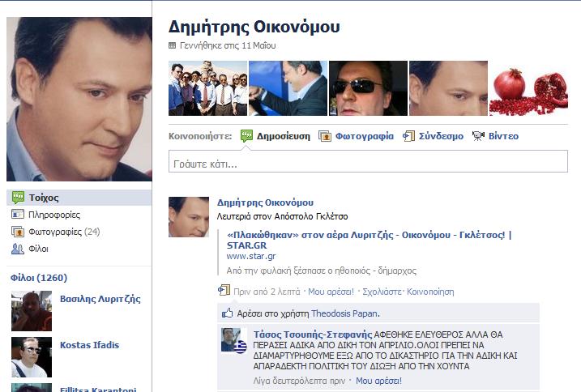Open the pomegranate photo thumbnail
The width and height of the screenshot is (581, 392).
[528, 88]
